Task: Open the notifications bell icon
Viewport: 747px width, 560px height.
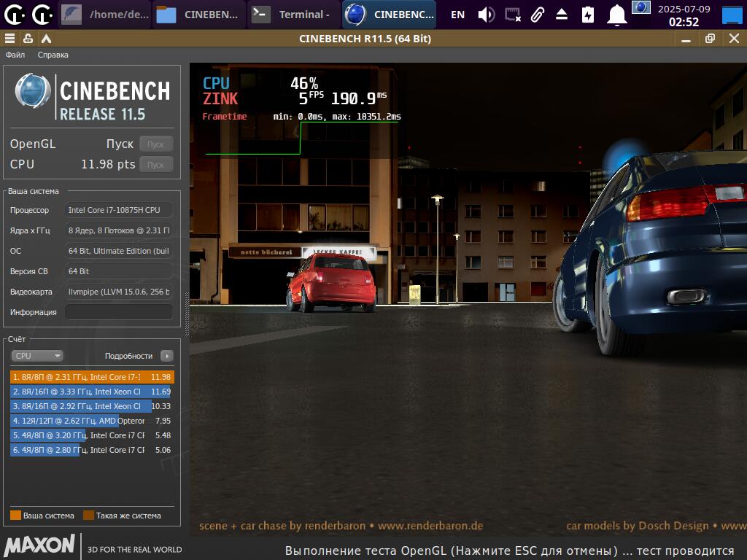Action: pos(616,15)
